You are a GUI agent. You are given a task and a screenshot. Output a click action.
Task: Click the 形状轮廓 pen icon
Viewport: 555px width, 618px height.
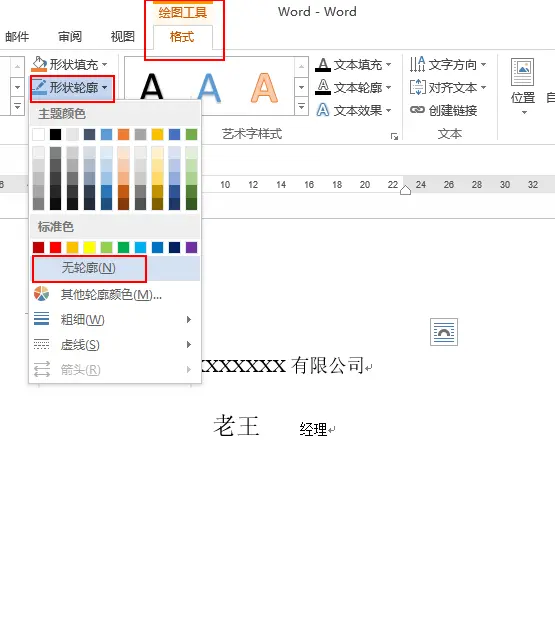point(39,87)
